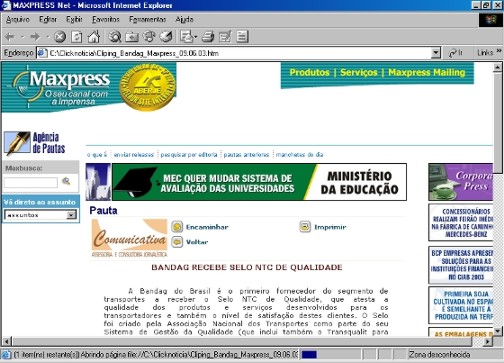Viewport: 504px width, 363px height.
Task: Follow the Maxpress Mailing link
Action: tap(427, 72)
